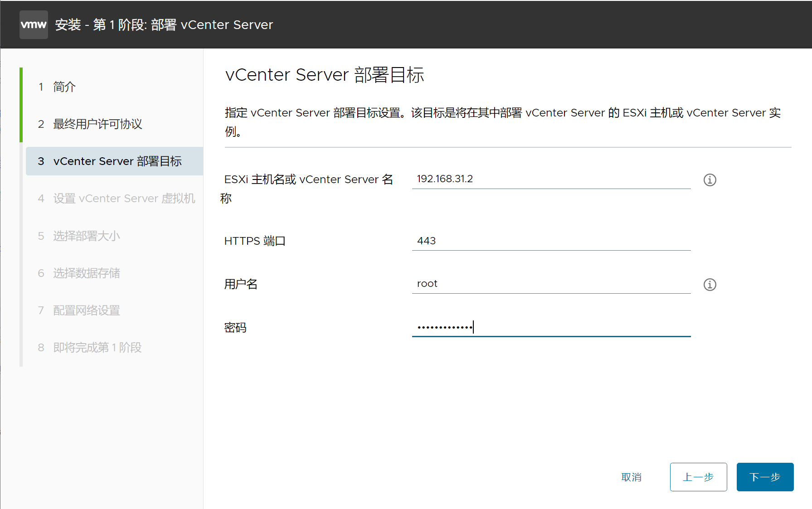Focus the 密码 password field
Viewport: 812px width, 509px height.
coord(551,327)
